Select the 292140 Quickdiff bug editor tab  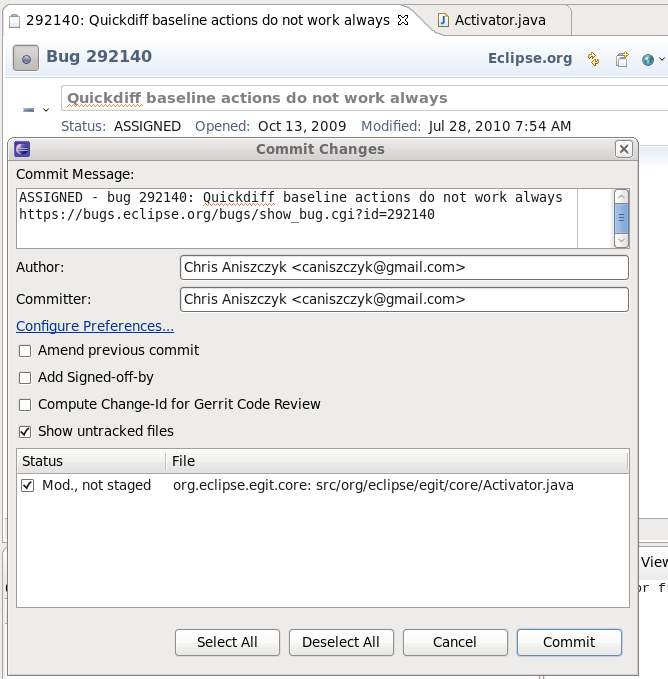[x=207, y=20]
